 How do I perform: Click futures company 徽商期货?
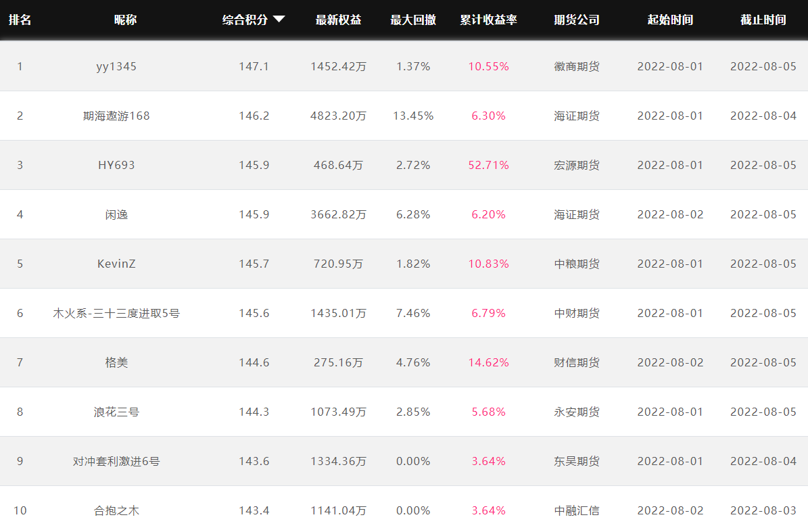577,66
